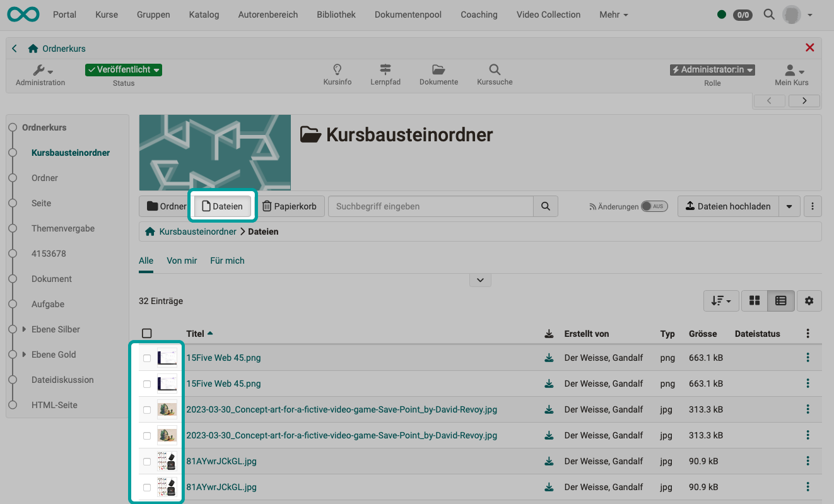Open the Papierkorb trash section
The width and height of the screenshot is (834, 504).
pyautogui.click(x=290, y=206)
